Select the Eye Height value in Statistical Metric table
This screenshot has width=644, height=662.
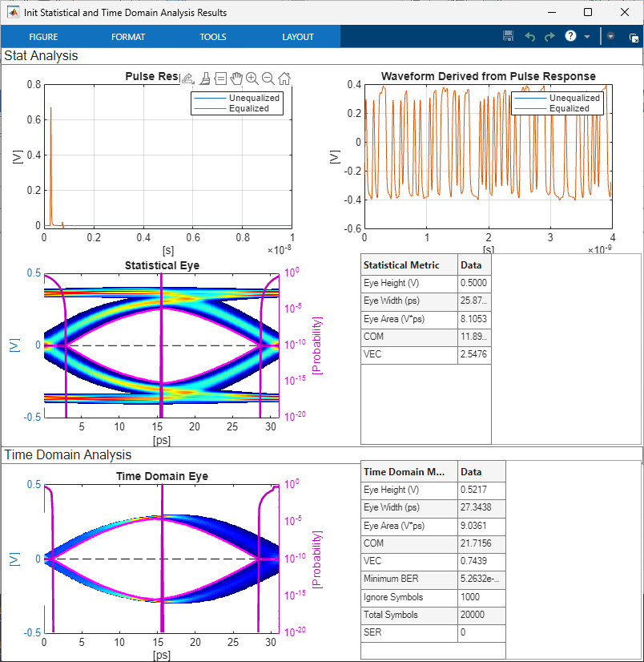pyautogui.click(x=473, y=283)
